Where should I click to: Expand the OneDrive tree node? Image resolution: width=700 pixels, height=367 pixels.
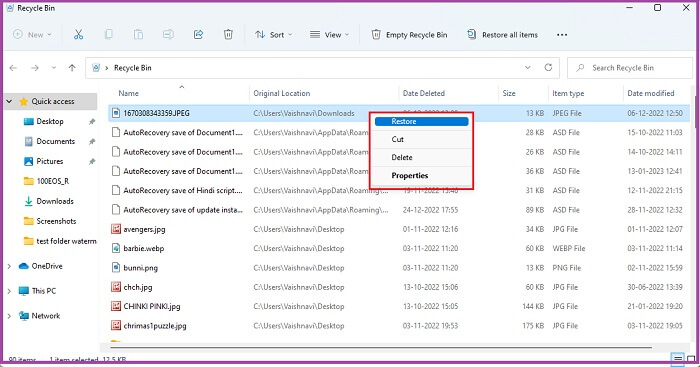(x=9, y=266)
